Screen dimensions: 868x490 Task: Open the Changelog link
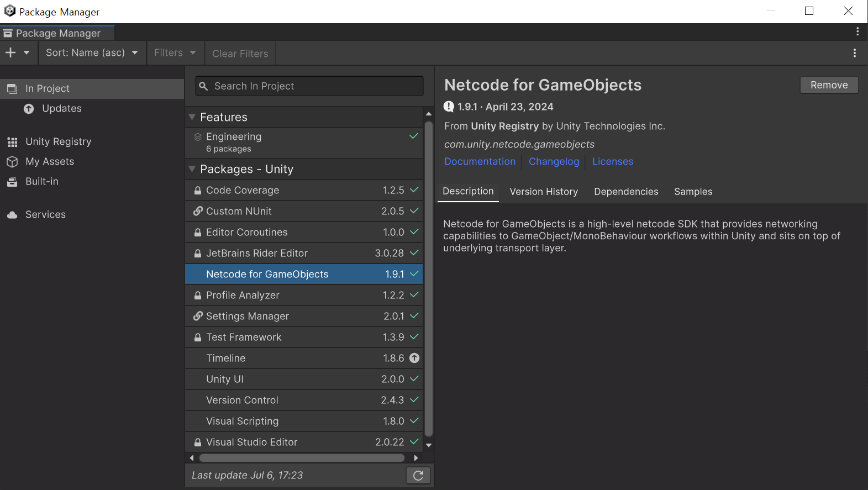pos(554,161)
